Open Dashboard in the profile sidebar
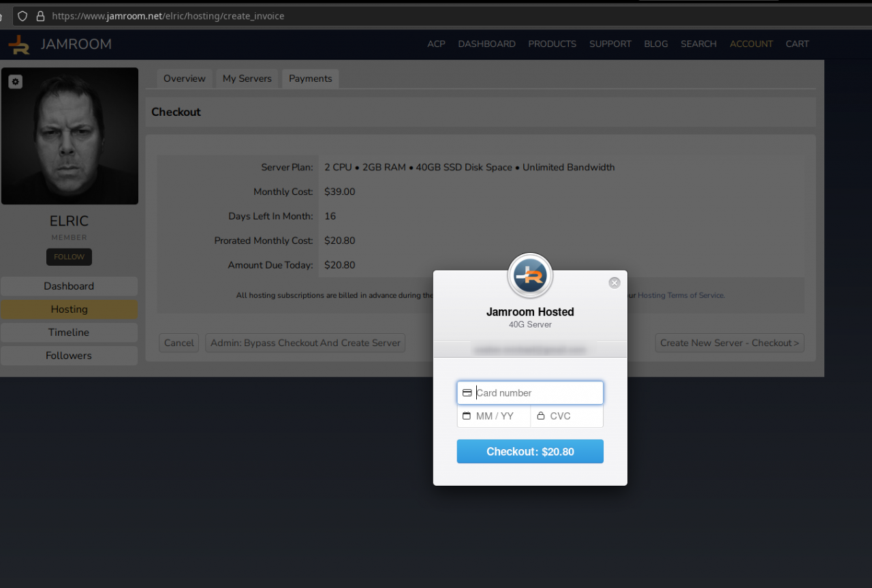Viewport: 872px width, 588px height. (69, 286)
